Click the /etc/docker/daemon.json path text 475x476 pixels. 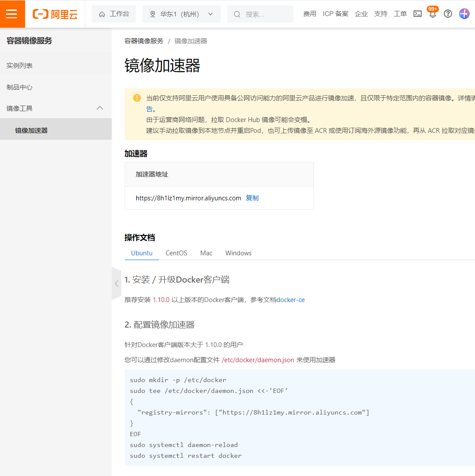coord(258,360)
